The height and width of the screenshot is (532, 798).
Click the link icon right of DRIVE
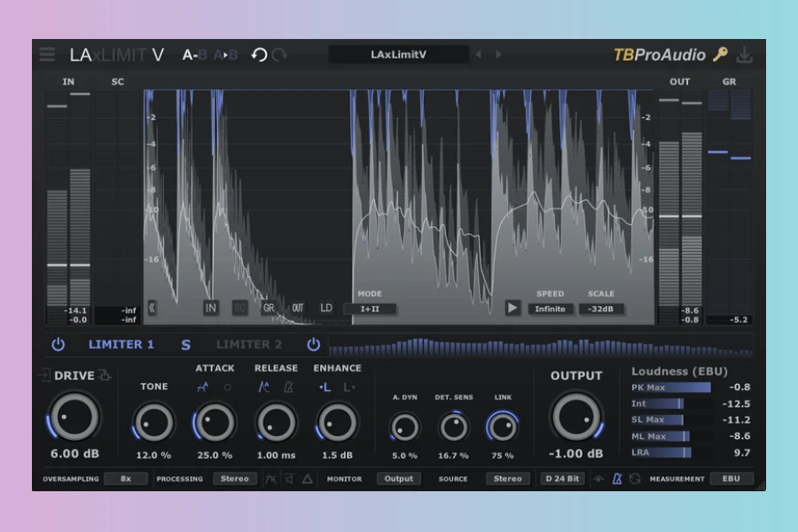pyautogui.click(x=105, y=376)
